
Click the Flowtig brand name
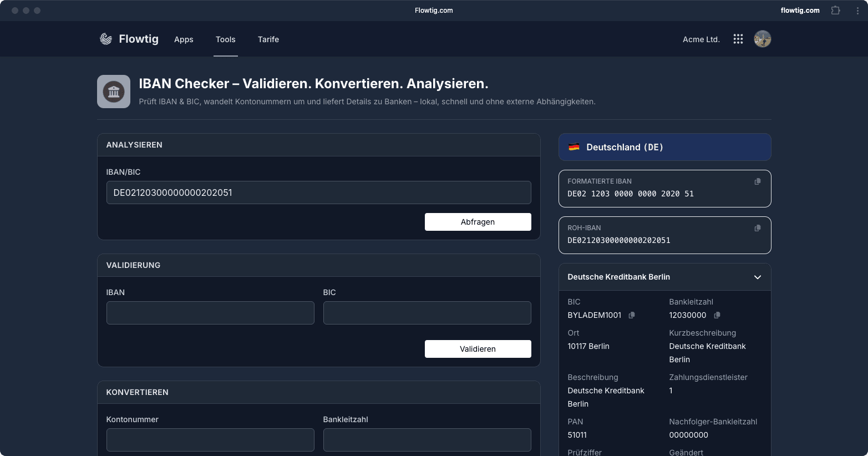coord(139,39)
